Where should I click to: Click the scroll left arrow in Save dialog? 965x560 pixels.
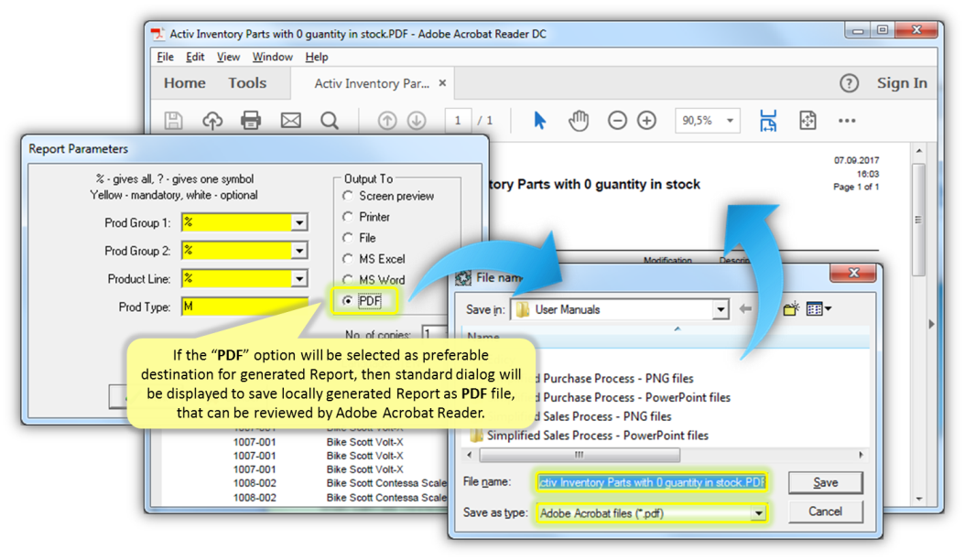click(470, 455)
